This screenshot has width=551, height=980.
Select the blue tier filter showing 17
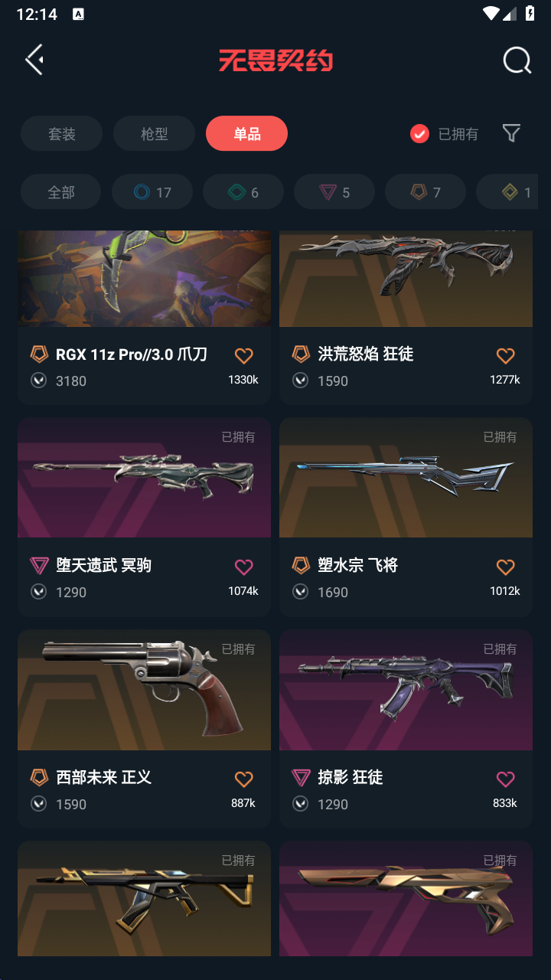click(x=152, y=192)
